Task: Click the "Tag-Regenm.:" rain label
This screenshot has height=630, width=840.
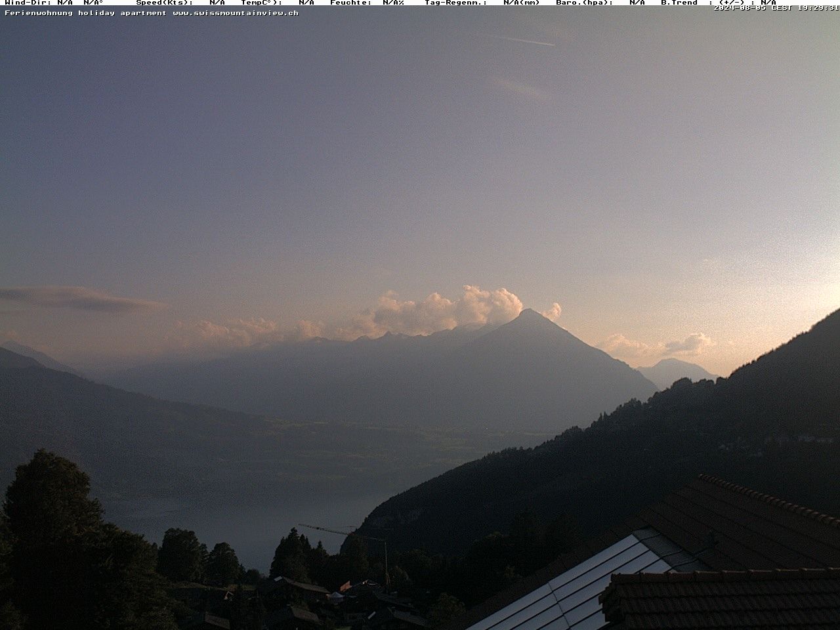Action: [x=456, y=3]
